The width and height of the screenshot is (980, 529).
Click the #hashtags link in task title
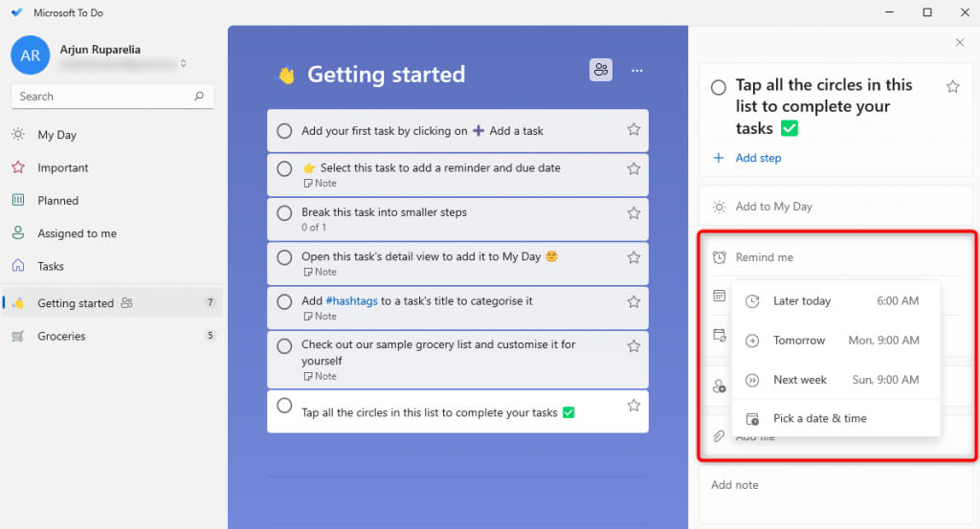(x=351, y=301)
